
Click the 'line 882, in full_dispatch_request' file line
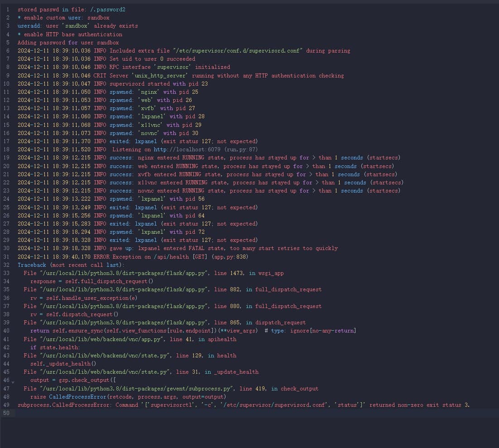pos(173,289)
